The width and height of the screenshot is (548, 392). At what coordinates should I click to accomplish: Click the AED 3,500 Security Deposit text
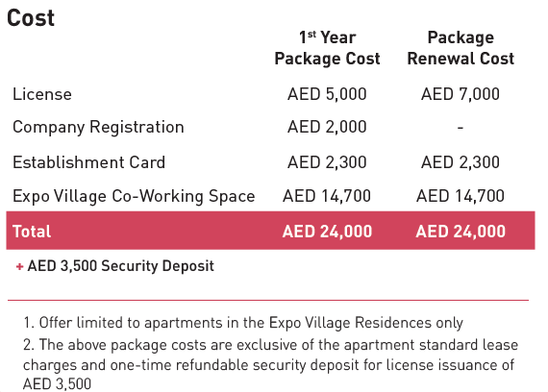coord(120,266)
